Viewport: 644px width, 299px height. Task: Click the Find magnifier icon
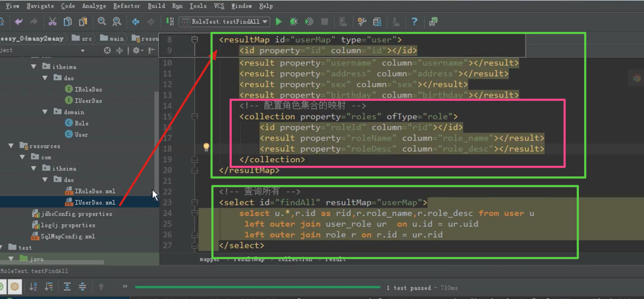pos(102,22)
